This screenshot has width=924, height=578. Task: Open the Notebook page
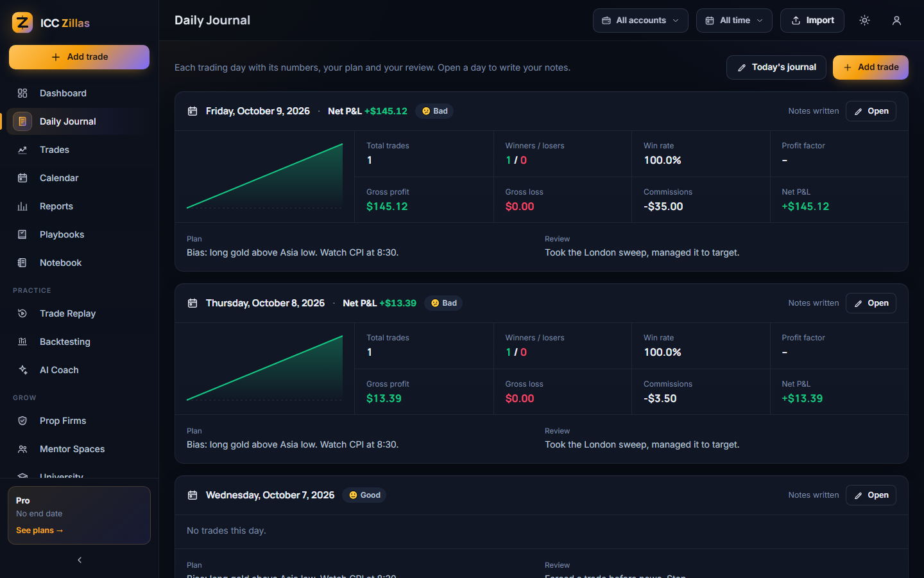pos(79,263)
